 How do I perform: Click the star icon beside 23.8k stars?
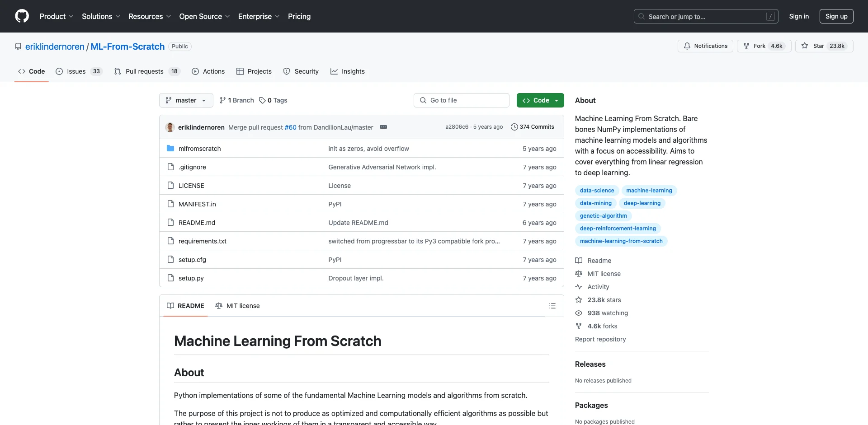coord(579,300)
